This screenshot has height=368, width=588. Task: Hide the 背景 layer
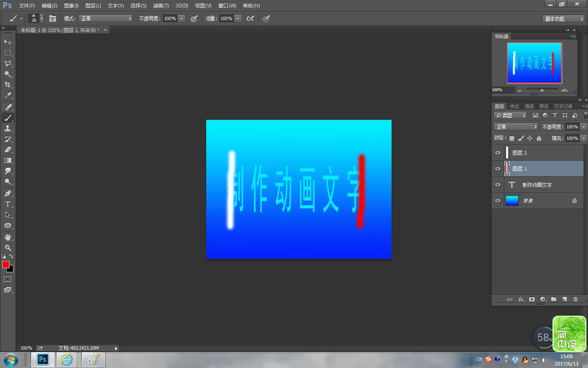coord(498,200)
